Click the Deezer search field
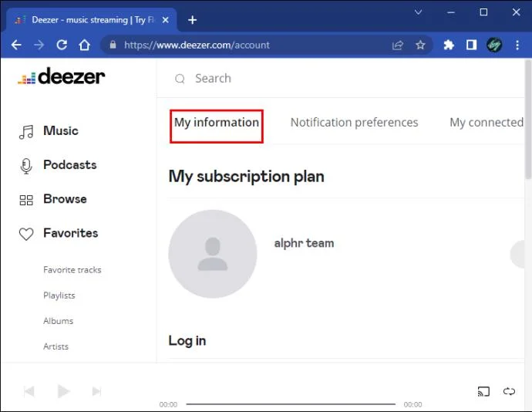 pos(340,79)
